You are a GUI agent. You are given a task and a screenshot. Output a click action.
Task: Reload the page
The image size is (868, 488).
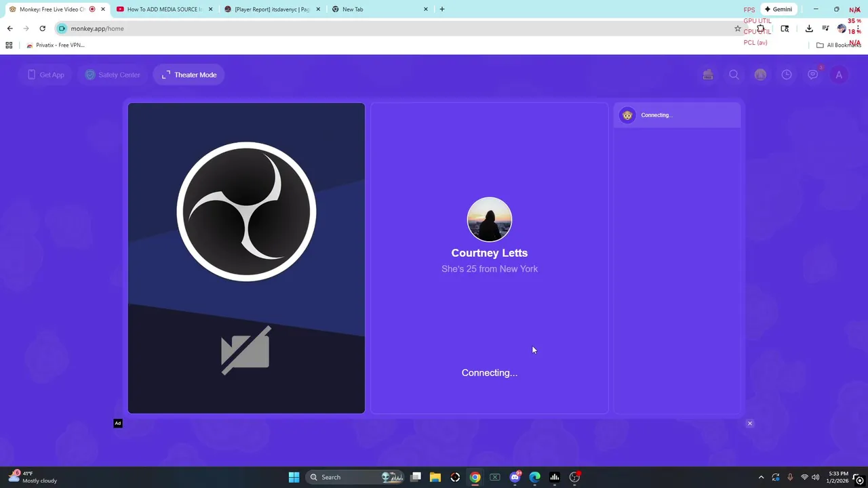[x=42, y=28]
